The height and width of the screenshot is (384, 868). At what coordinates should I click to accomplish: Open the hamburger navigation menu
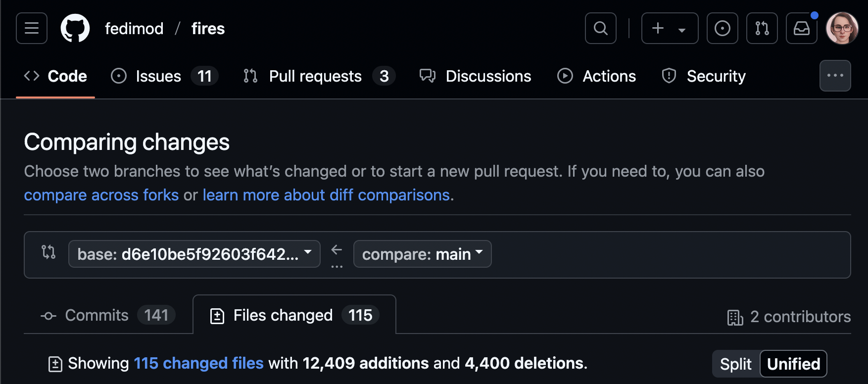32,28
